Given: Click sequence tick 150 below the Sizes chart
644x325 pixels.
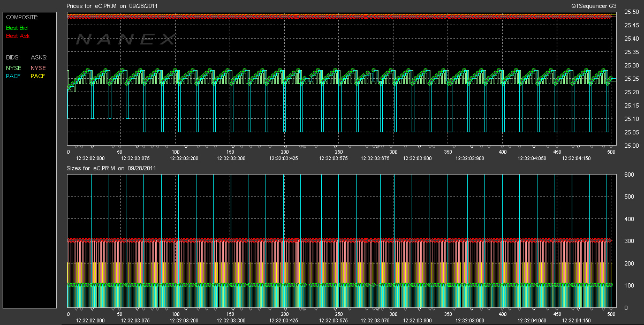Looking at the screenshot, I should point(231,314).
